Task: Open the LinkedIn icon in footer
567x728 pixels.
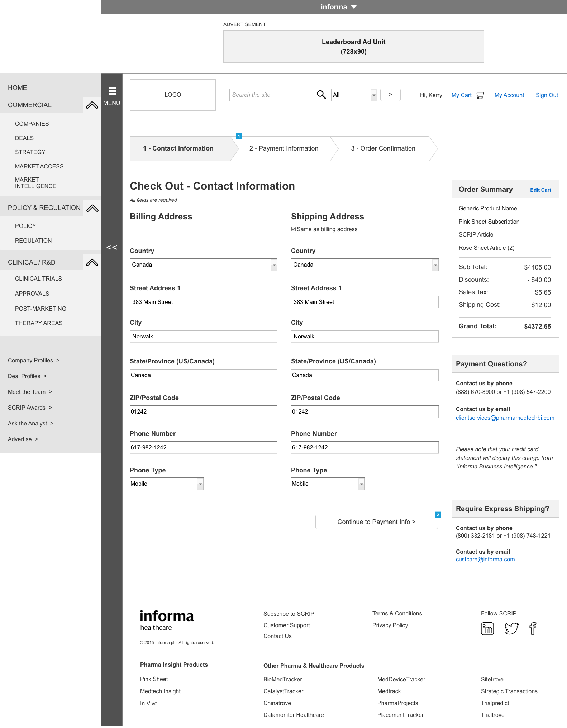Action: point(487,629)
